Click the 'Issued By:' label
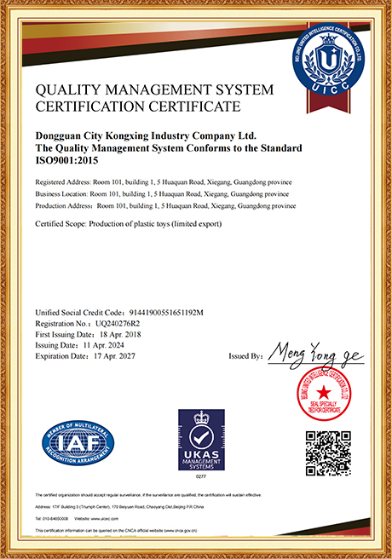Screen dimensions: 392x559 click(x=246, y=356)
